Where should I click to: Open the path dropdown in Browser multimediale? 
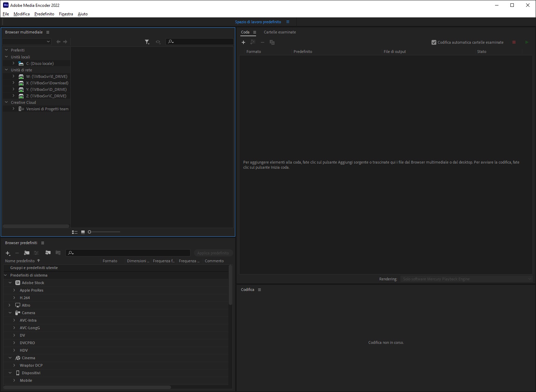click(x=27, y=42)
